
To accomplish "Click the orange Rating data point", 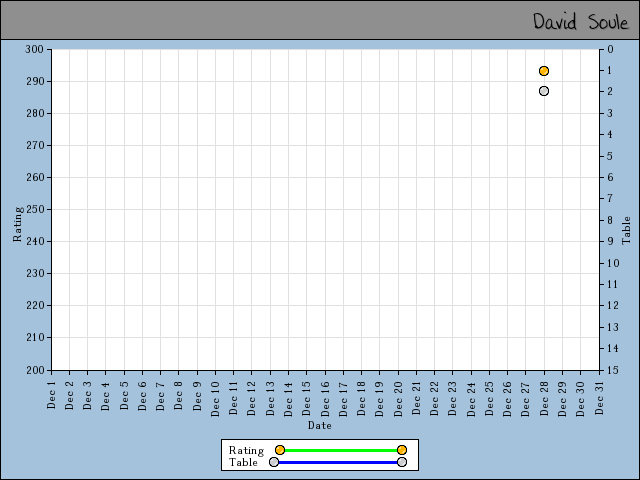I will point(544,71).
